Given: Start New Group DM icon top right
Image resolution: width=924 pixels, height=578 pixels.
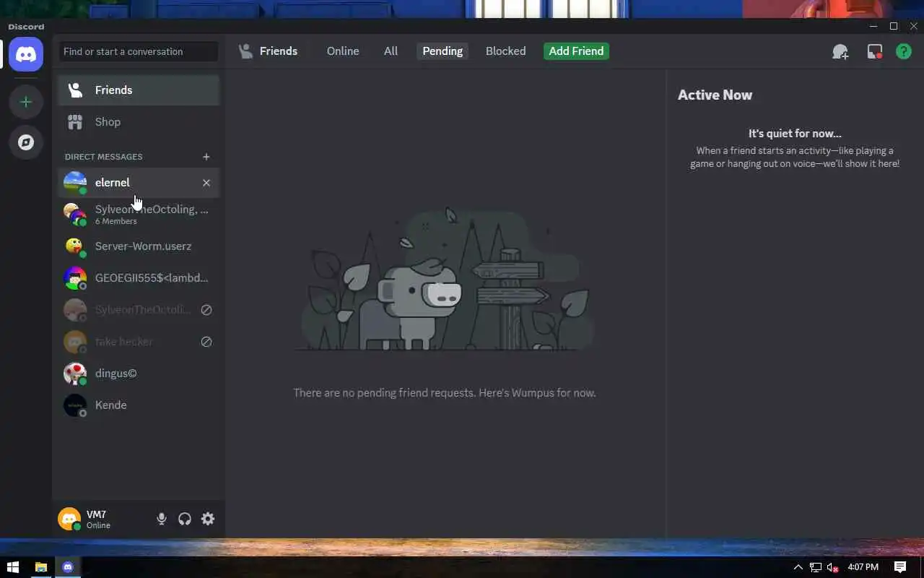Looking at the screenshot, I should 840,51.
